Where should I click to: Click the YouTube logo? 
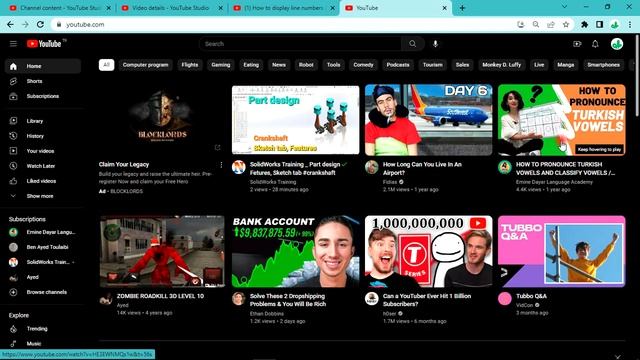point(44,44)
